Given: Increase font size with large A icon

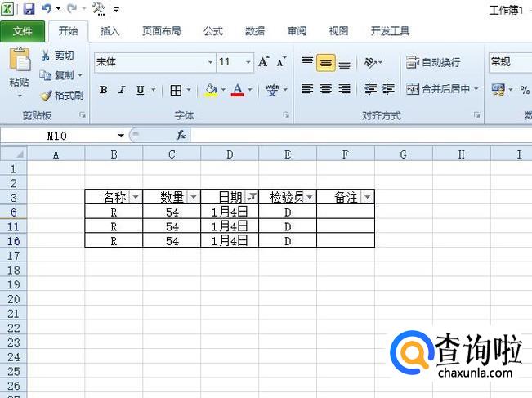Looking at the screenshot, I should click(x=264, y=62).
